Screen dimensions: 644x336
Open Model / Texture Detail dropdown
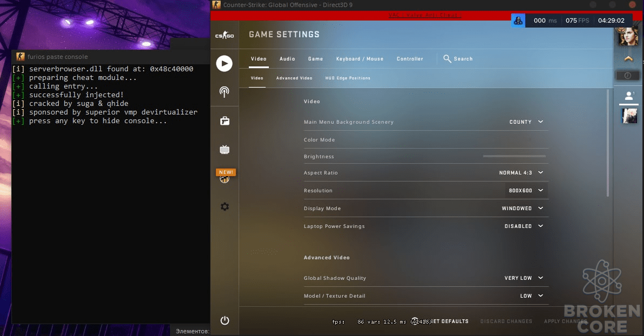(x=532, y=295)
